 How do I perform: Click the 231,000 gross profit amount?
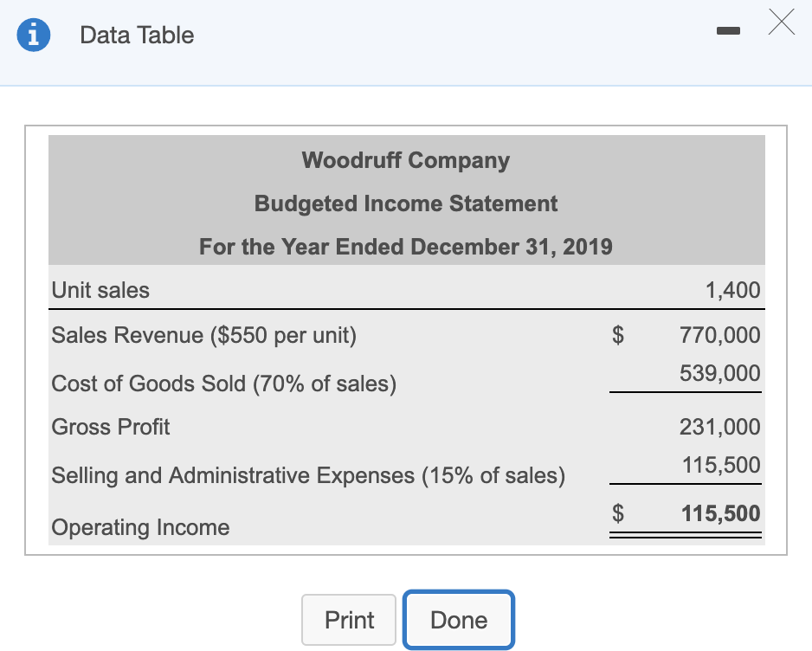pyautogui.click(x=720, y=427)
